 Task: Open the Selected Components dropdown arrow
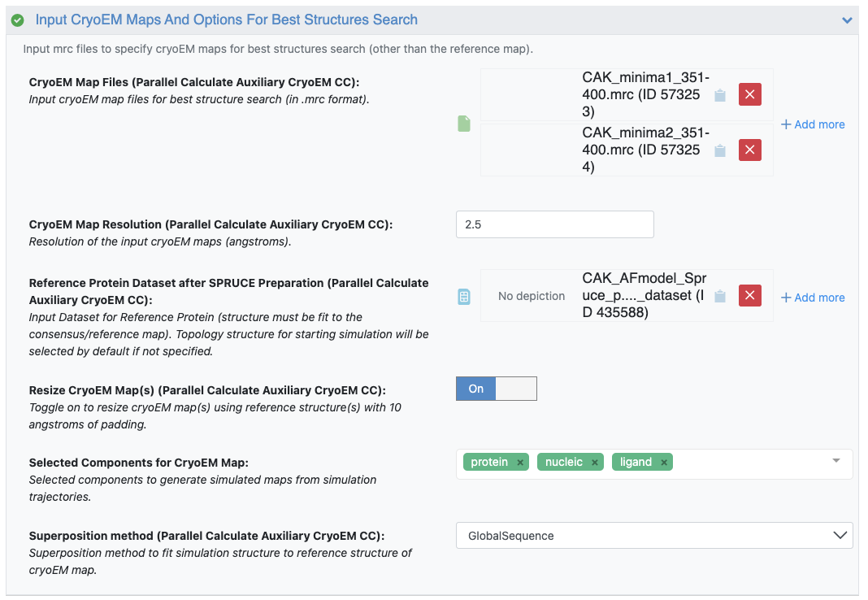(835, 461)
